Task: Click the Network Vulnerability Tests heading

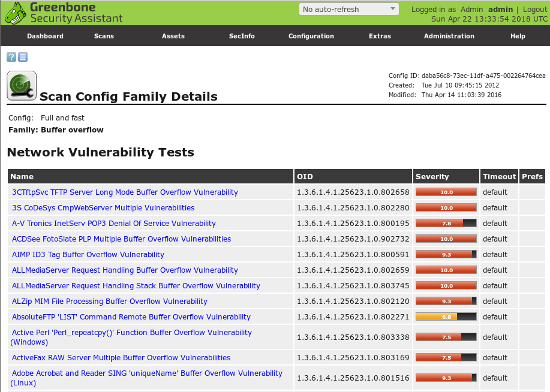Action: (101, 152)
